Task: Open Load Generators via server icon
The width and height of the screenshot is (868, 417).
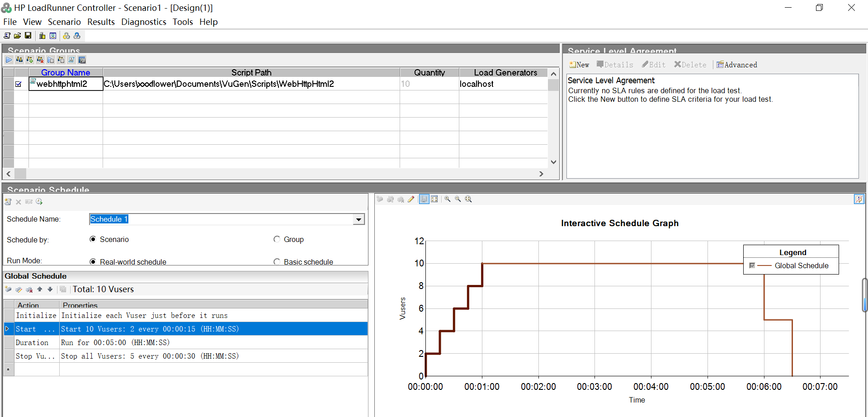Action: click(42, 36)
